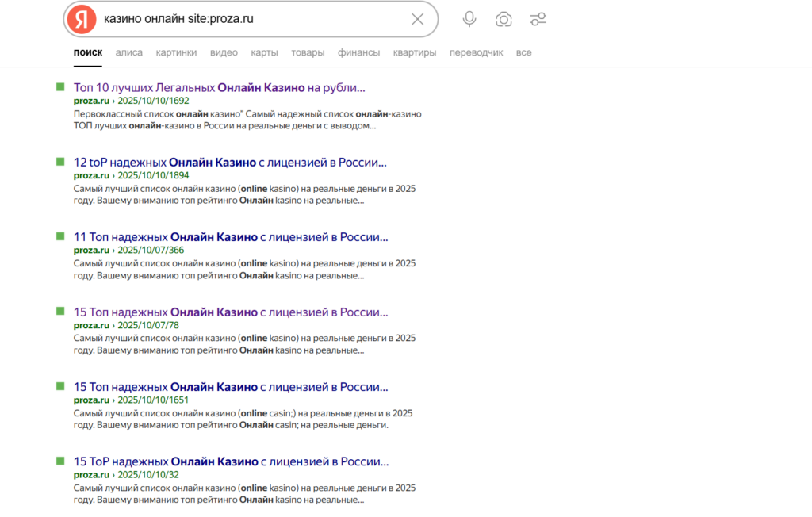
Task: Click green favicon beside result with URL 2025/10/07/78
Action: (60, 311)
